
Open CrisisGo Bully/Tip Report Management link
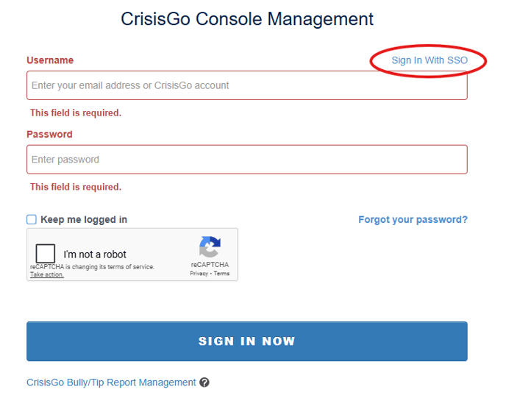(x=111, y=382)
